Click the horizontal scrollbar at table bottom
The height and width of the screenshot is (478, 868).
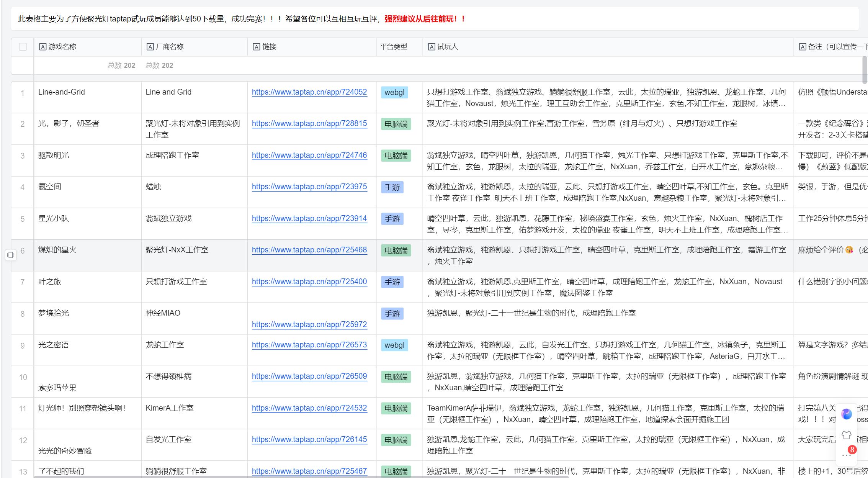pos(301,476)
